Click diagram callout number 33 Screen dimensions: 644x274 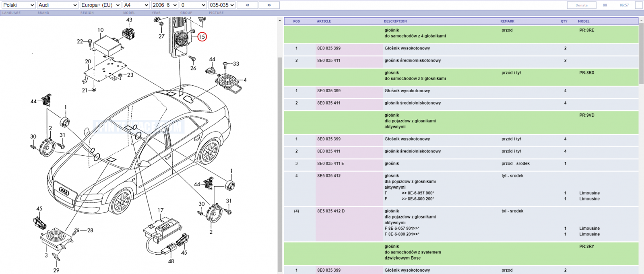click(x=236, y=64)
